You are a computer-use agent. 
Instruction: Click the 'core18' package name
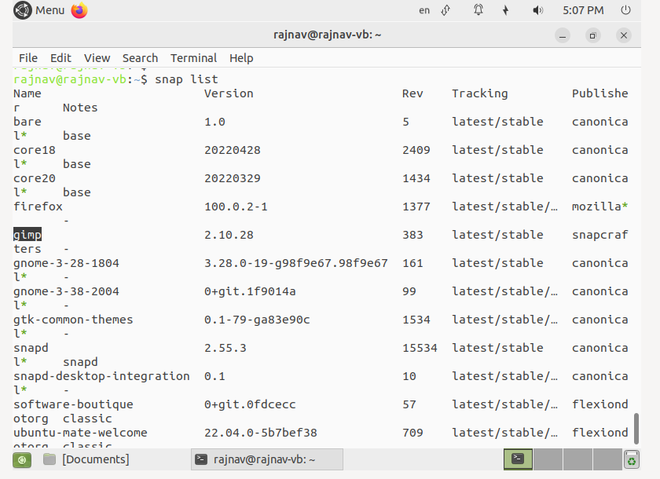pos(34,150)
